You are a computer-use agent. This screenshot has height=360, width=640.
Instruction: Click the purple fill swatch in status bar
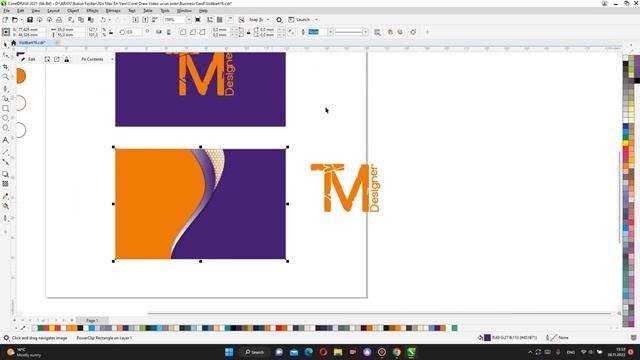(x=487, y=338)
